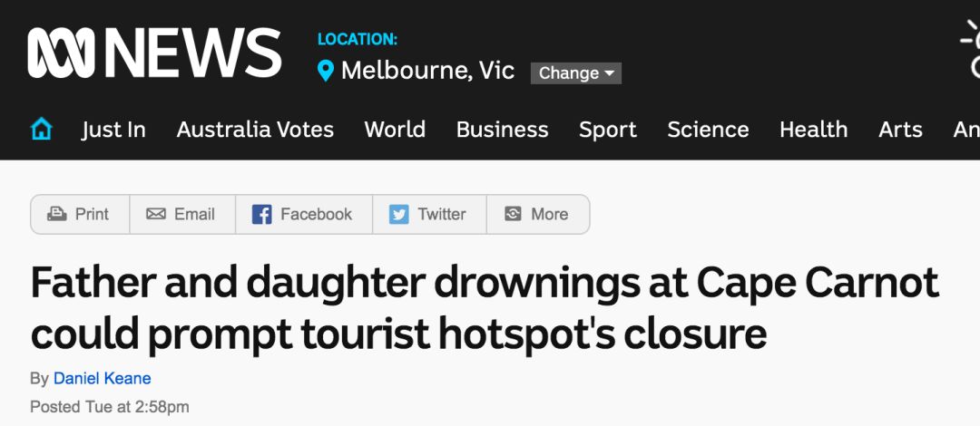
Task: Open the Sport section
Action: (x=607, y=130)
